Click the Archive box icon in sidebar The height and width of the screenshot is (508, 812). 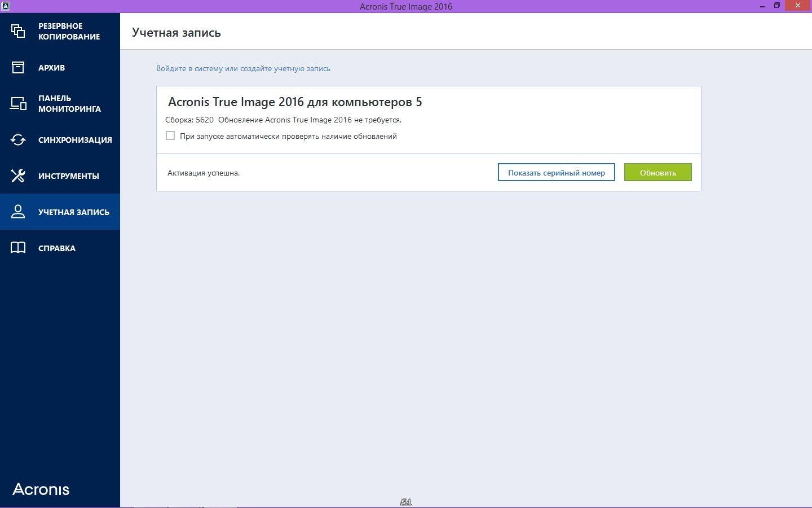tap(18, 67)
